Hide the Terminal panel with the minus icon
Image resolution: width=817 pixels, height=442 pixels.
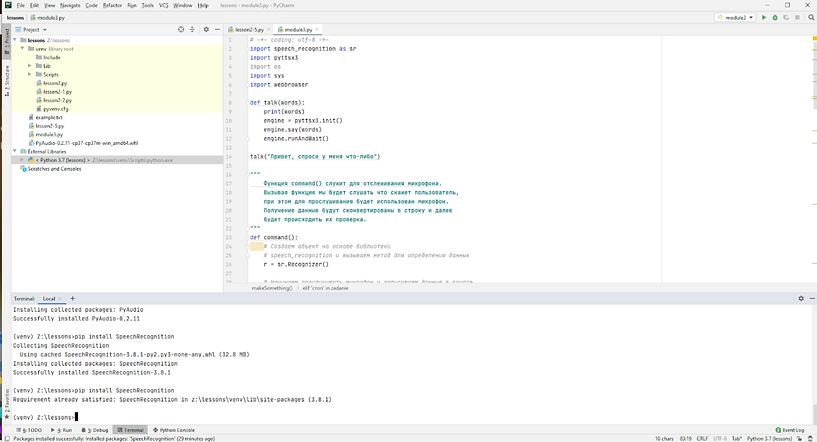812,299
